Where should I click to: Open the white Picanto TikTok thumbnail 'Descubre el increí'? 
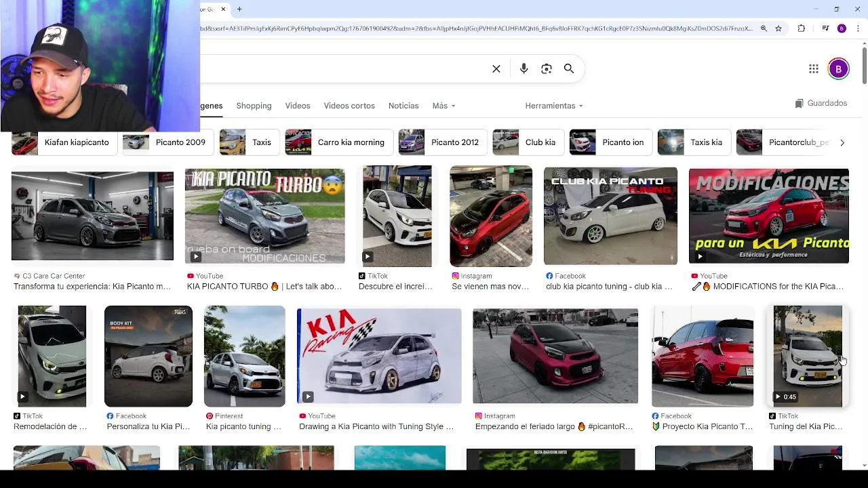click(397, 216)
